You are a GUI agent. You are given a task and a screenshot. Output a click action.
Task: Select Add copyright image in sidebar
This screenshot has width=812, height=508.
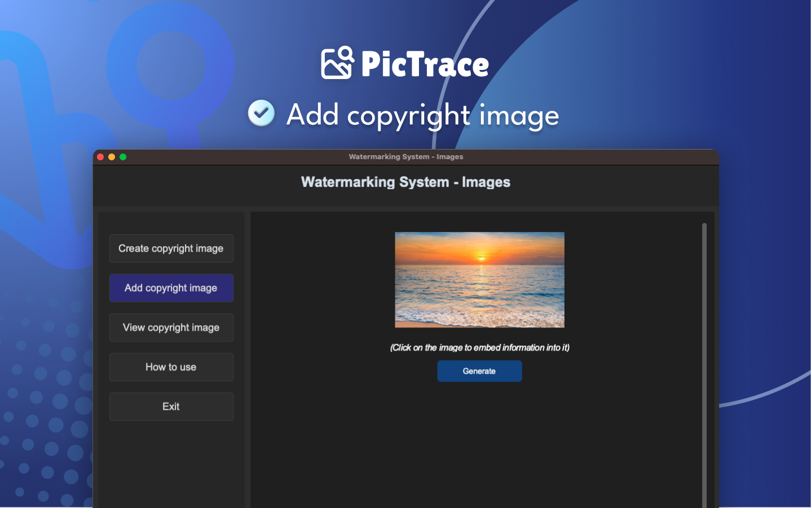171,288
